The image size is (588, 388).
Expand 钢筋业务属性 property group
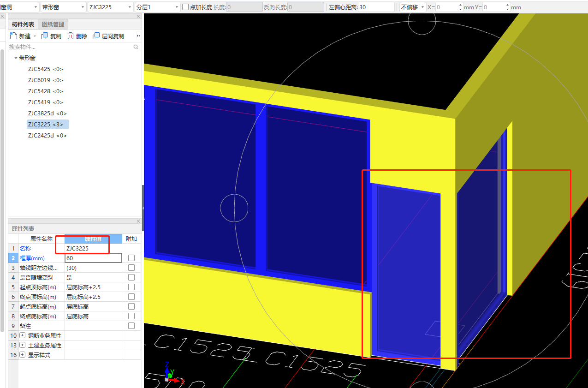click(x=22, y=335)
